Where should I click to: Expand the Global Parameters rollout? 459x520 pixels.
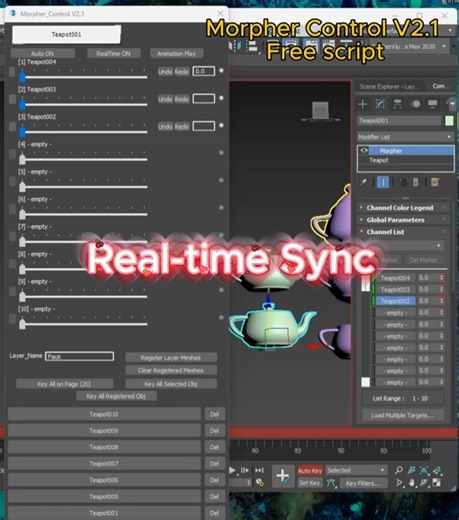[404, 220]
